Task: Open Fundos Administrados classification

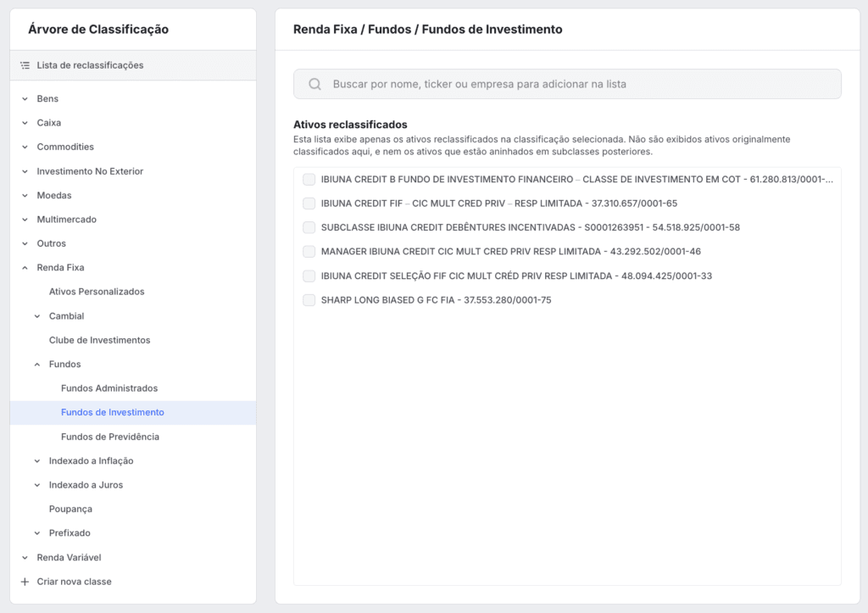Action: pyautogui.click(x=109, y=388)
